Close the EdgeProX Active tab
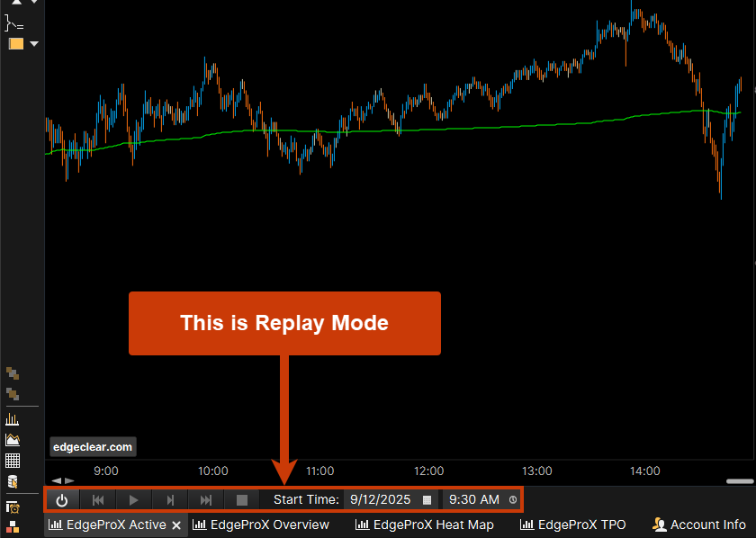 pos(176,525)
